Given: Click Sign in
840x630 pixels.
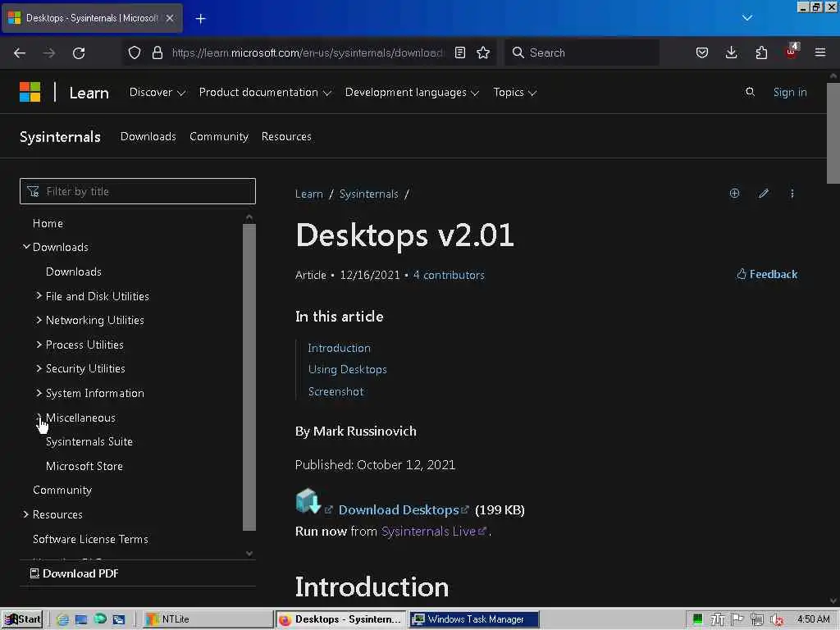Looking at the screenshot, I should 790,92.
